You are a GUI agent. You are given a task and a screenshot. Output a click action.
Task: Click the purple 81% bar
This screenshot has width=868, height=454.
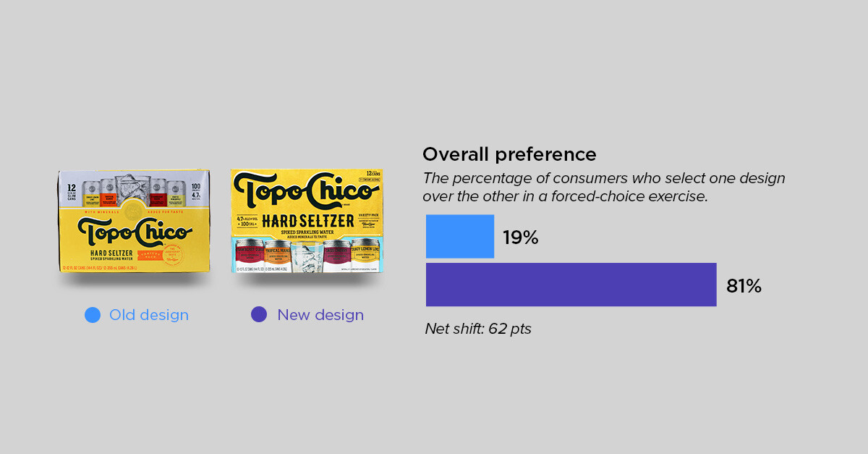click(x=571, y=285)
